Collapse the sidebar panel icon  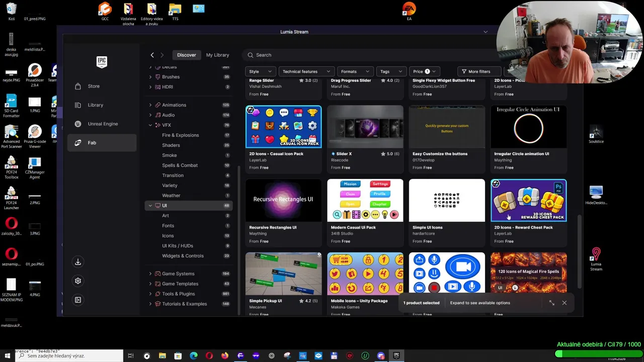coord(78,300)
